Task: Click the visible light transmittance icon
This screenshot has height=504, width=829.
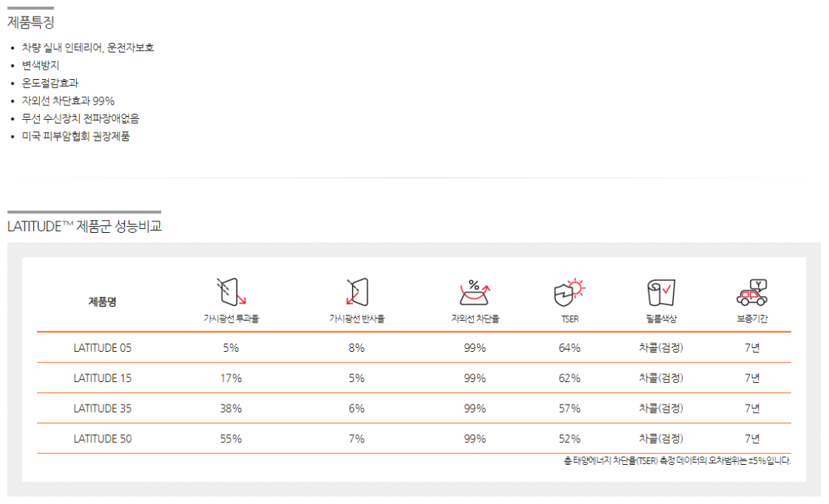Action: [x=231, y=292]
